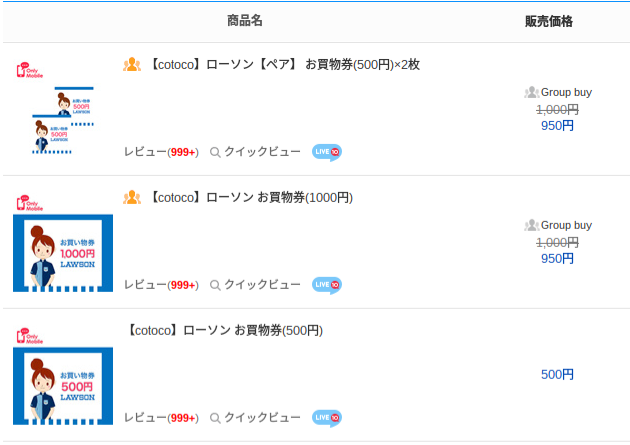Open クイックビュー for the 1000円 voucher
This screenshot has height=445, width=630.
click(x=255, y=285)
